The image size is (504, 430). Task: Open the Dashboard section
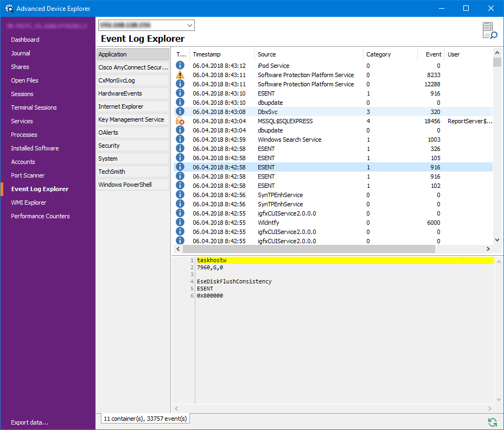pos(25,40)
